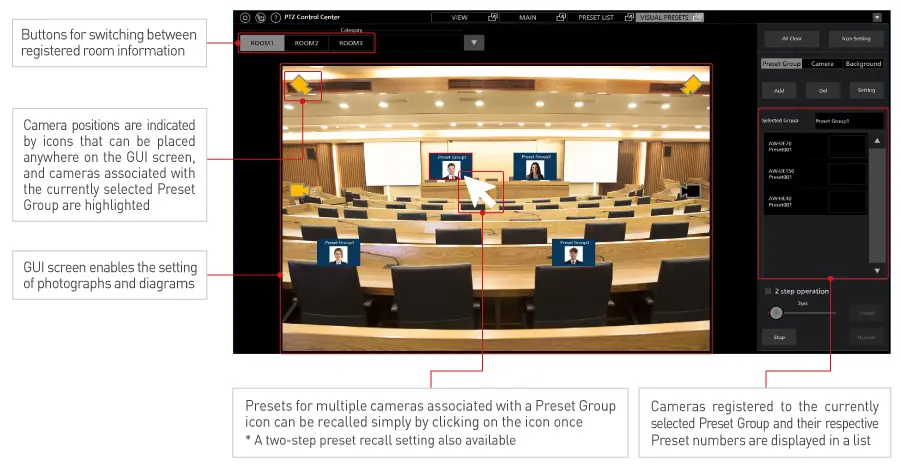Switch to ROOM2
This screenshot has height=467, width=900.
pyautogui.click(x=306, y=43)
